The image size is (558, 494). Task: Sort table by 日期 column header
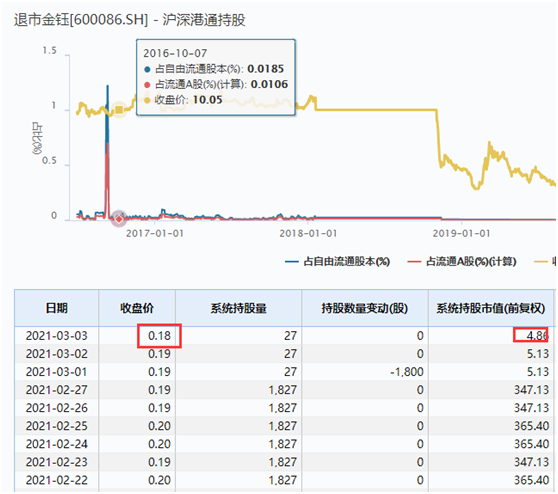[57, 308]
